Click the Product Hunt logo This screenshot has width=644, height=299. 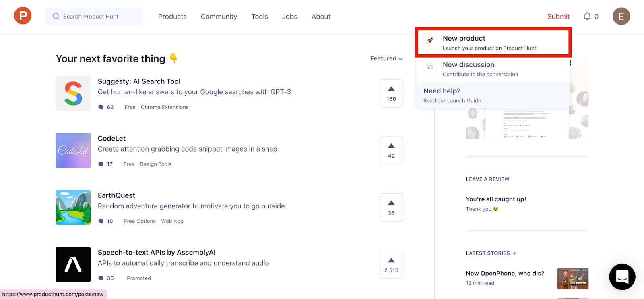(x=23, y=16)
